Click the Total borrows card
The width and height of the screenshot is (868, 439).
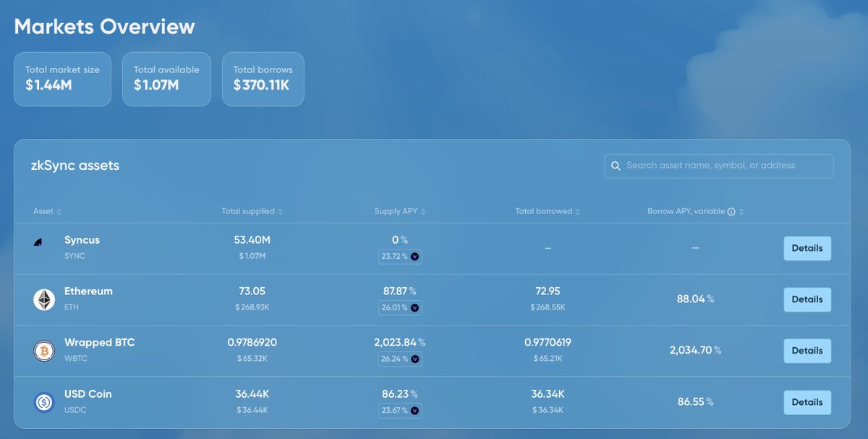pos(263,79)
